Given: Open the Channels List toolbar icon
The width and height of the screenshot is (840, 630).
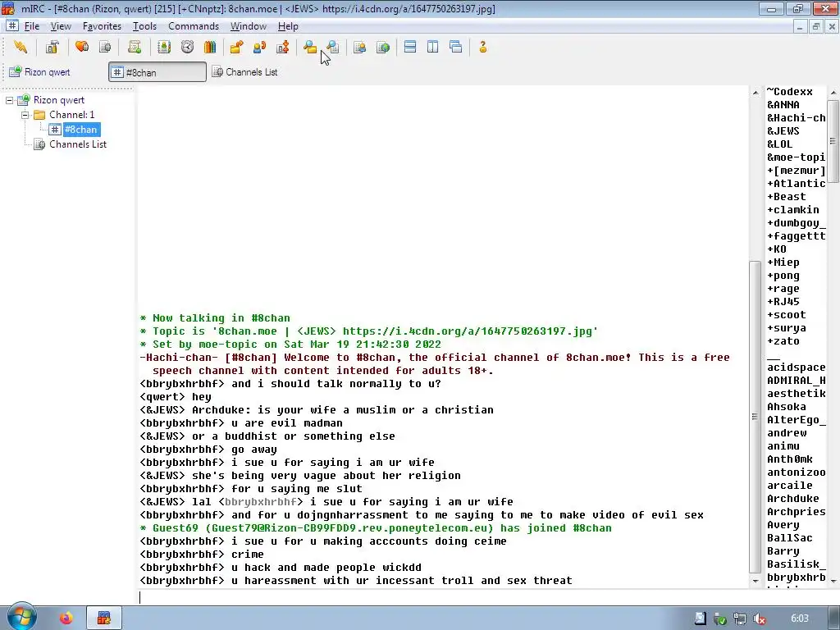Looking at the screenshot, I should click(x=105, y=47).
